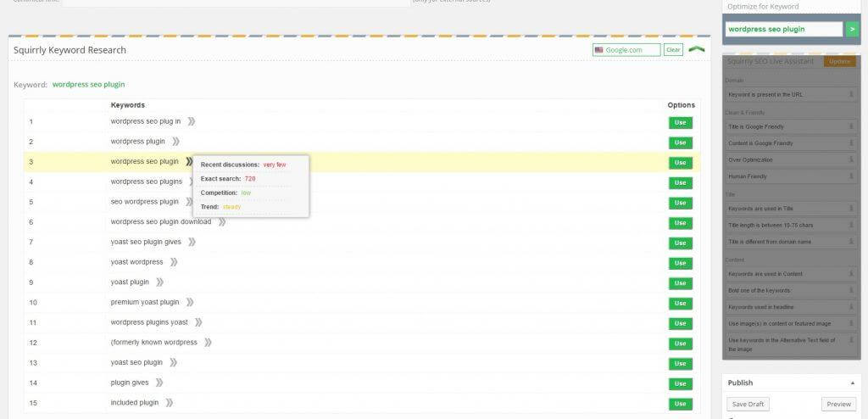This screenshot has width=868, height=419.
Task: Click info icon for 'Keywords are used in Content'
Action: (851, 274)
